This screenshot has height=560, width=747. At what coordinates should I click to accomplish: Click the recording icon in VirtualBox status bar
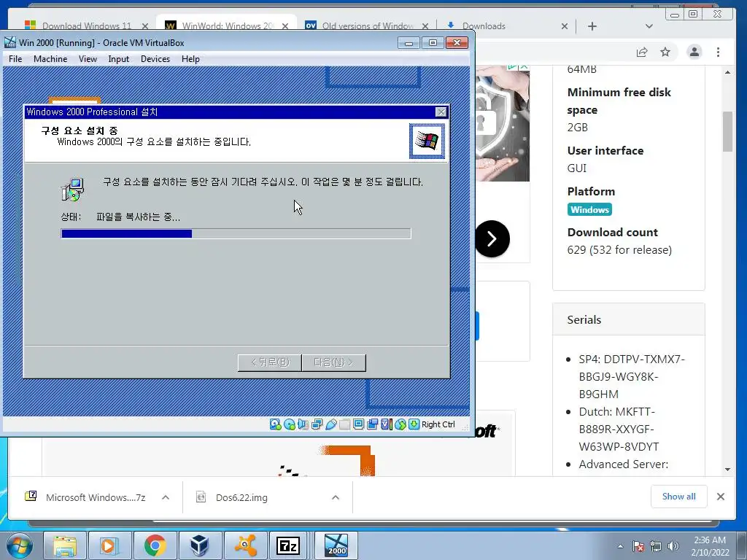373,424
